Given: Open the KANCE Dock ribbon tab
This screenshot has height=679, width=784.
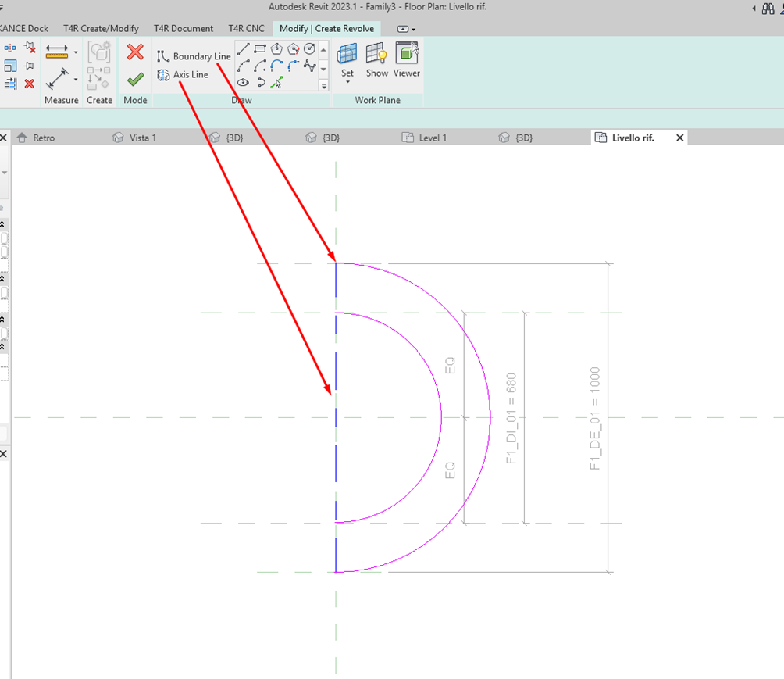Looking at the screenshot, I should (24, 29).
